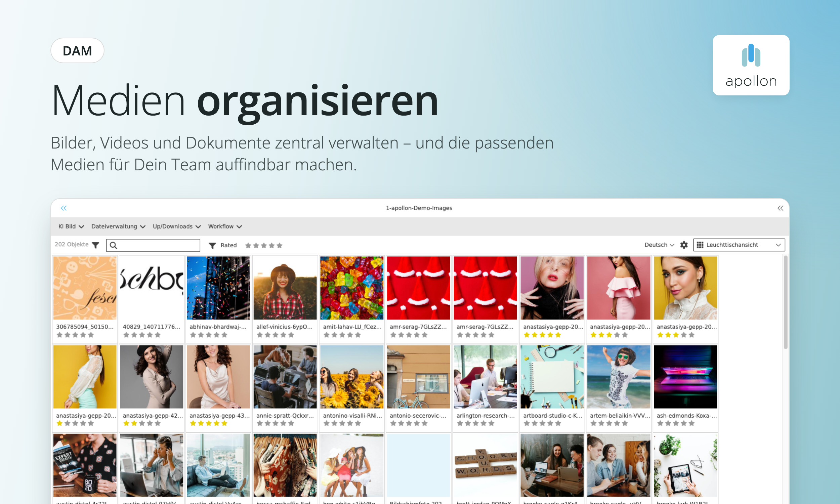Select artem-beliaikin beach thumbnail
Screen dimensions: 840x504
click(619, 377)
